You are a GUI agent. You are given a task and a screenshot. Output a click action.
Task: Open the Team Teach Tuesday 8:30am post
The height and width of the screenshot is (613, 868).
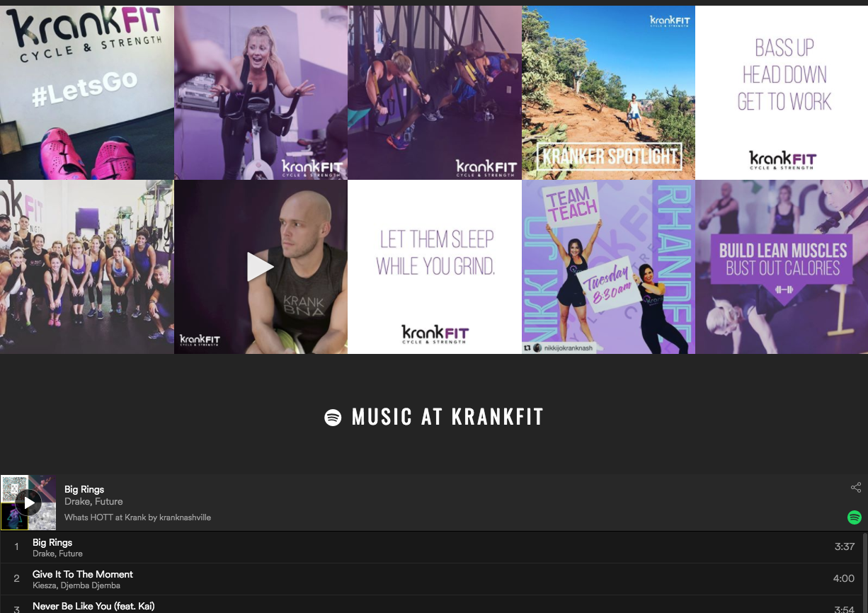tap(608, 267)
